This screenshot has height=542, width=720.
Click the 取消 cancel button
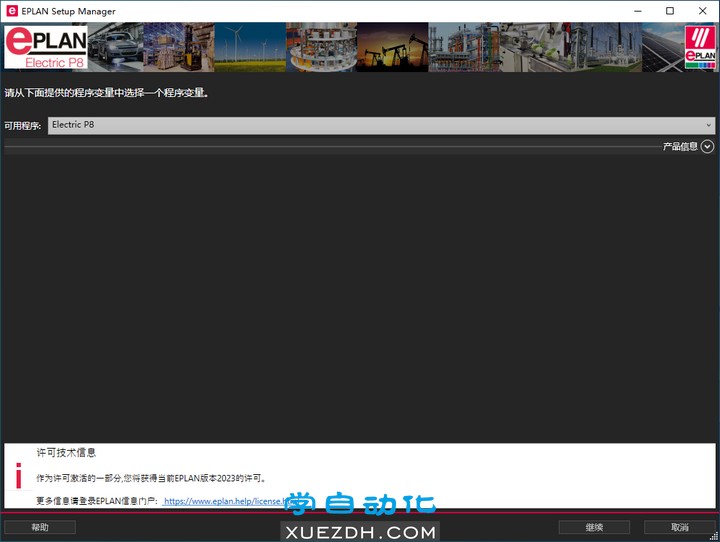tap(680, 527)
